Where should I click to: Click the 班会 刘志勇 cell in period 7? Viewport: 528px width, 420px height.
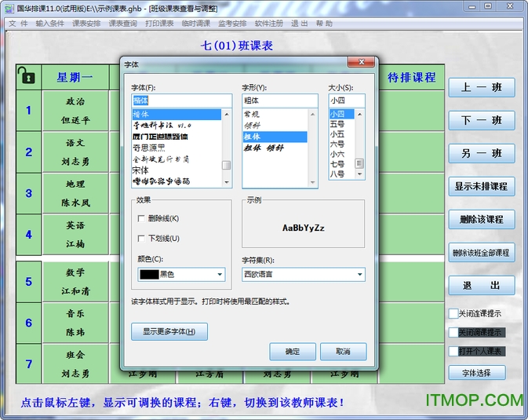tap(75, 364)
